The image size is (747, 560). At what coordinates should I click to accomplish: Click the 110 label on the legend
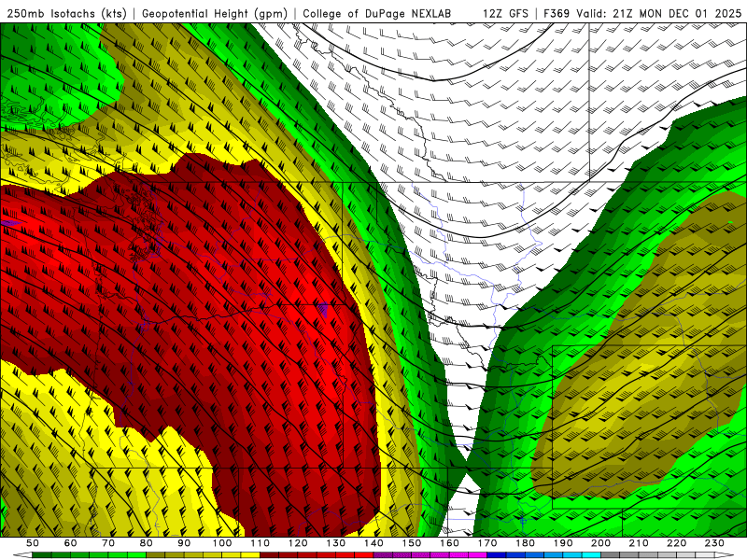pyautogui.click(x=261, y=543)
